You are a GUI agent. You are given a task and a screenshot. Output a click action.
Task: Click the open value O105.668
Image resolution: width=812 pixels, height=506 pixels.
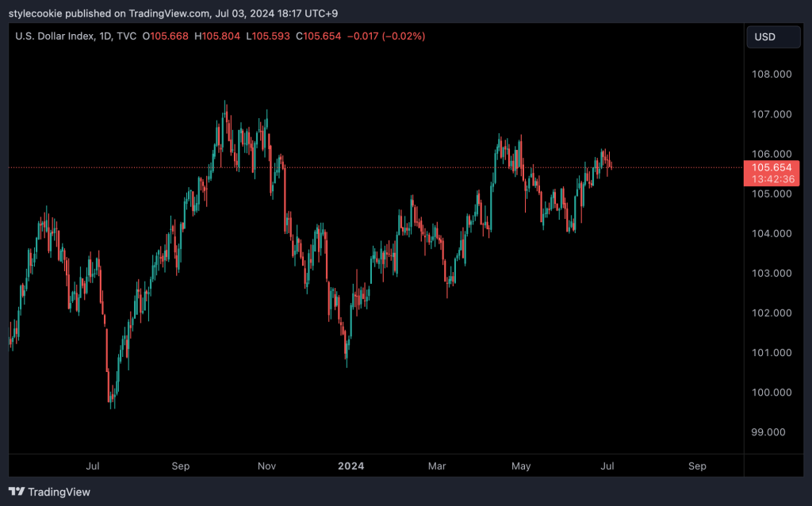[167, 36]
